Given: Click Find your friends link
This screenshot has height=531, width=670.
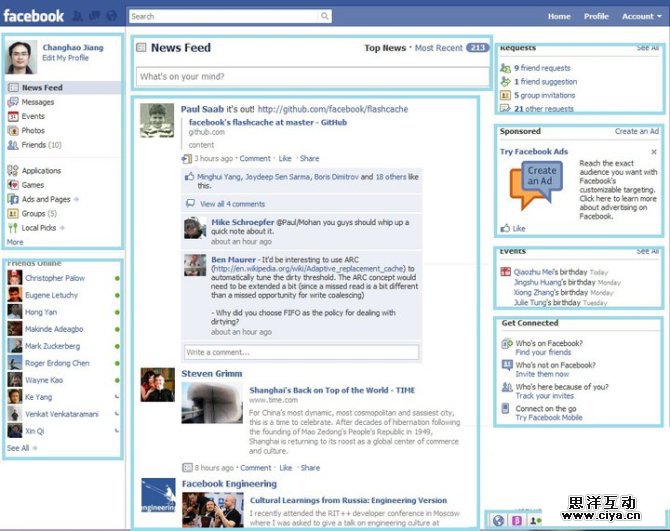Looking at the screenshot, I should (x=543, y=352).
